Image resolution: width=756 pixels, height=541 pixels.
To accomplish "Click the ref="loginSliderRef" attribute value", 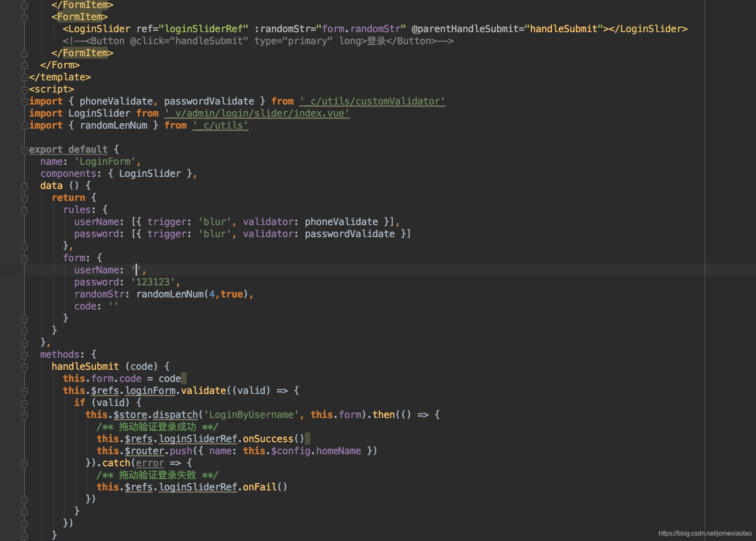I will [203, 29].
